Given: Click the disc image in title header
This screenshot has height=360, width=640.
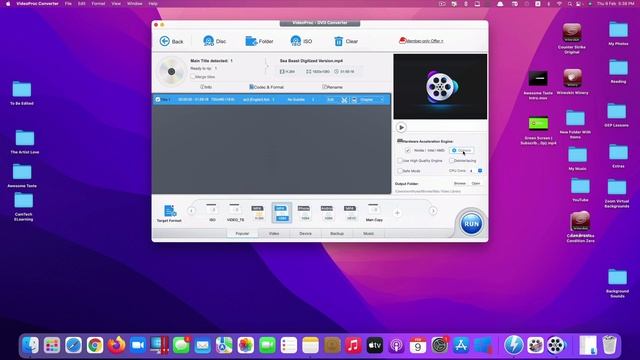Looking at the screenshot, I should 171,71.
